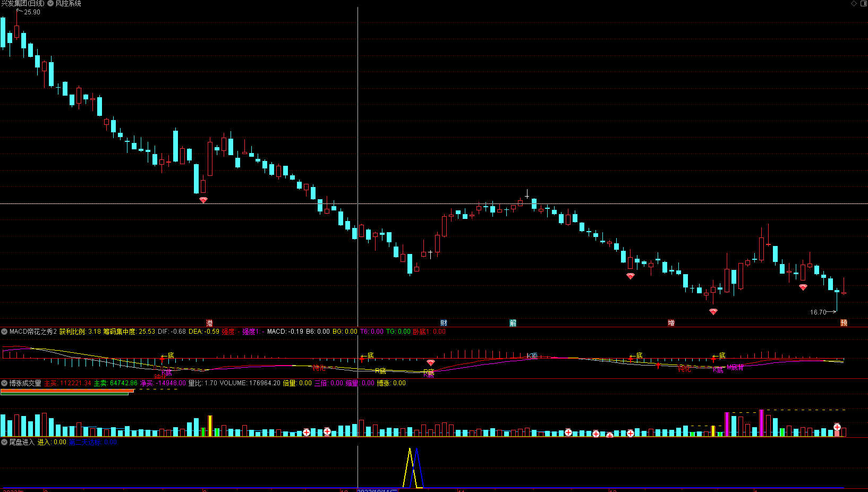Click the 第二天达标: 0.00 value
868x492 pixels.
click(93, 442)
